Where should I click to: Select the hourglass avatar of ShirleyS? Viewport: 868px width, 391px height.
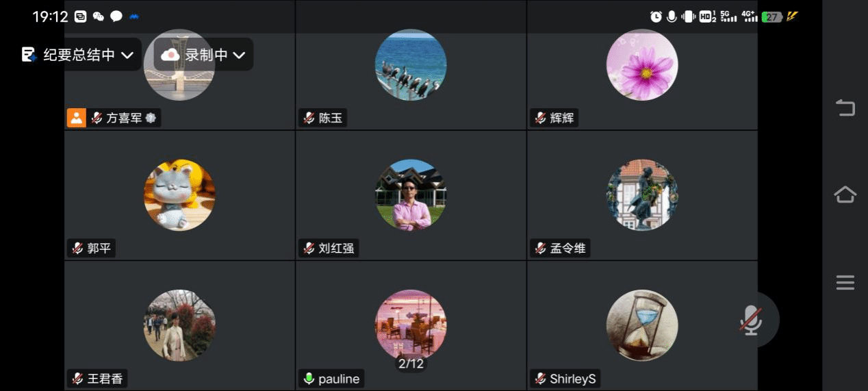coord(642,325)
